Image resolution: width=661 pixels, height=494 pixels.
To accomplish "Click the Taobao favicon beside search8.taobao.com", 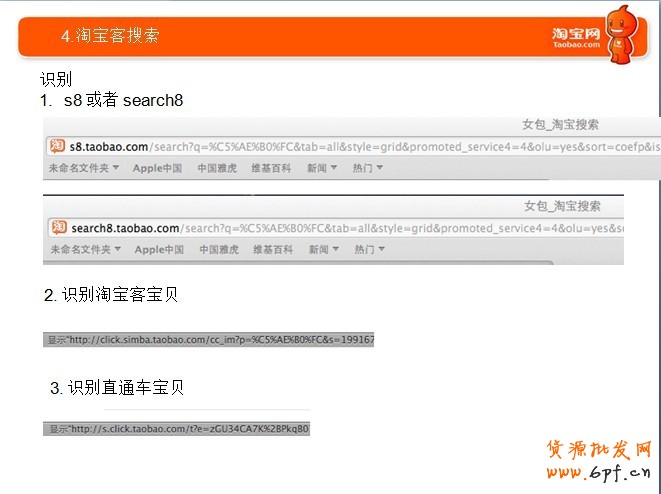I will (x=59, y=228).
